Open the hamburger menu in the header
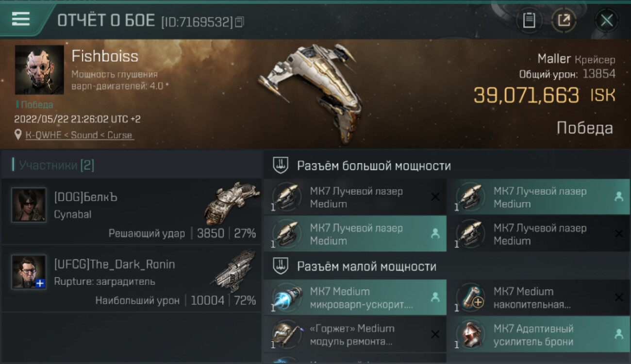The height and width of the screenshot is (364, 631). click(21, 19)
